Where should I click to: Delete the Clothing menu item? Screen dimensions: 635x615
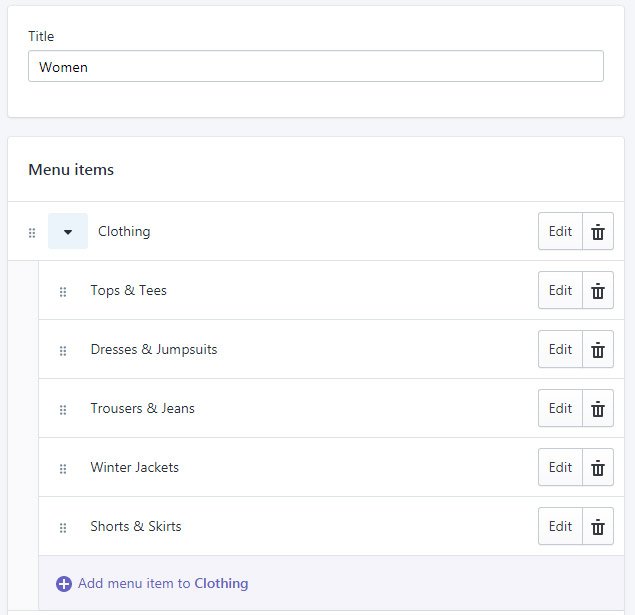click(x=598, y=232)
